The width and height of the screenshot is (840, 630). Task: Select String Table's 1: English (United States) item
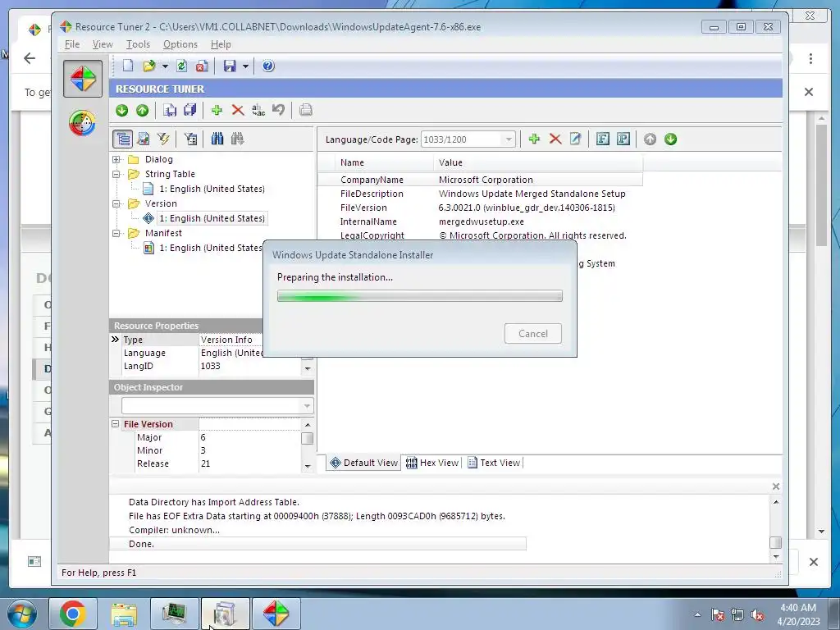point(212,189)
